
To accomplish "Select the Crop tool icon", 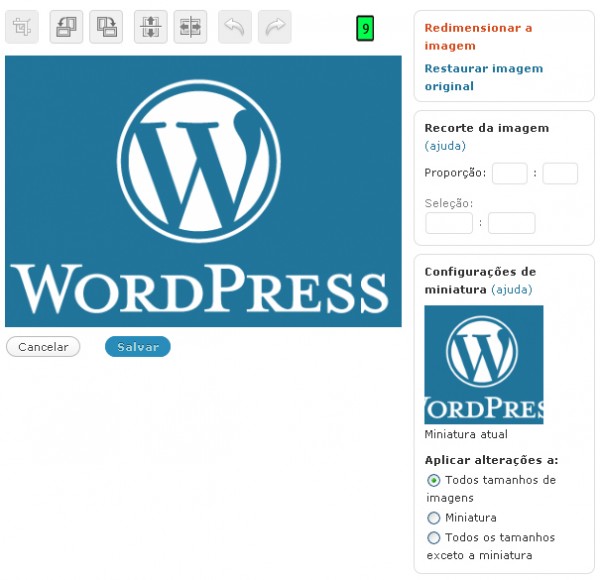I will (22, 27).
